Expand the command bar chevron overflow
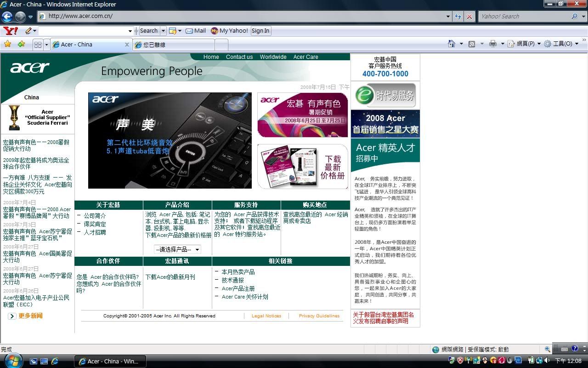This screenshot has width=588, height=368. tap(584, 40)
